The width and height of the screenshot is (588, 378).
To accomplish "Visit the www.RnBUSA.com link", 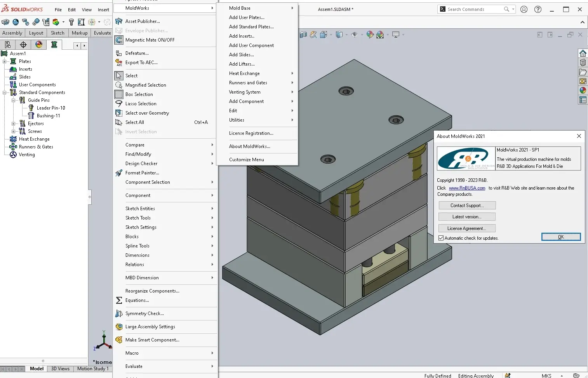I will (x=467, y=188).
